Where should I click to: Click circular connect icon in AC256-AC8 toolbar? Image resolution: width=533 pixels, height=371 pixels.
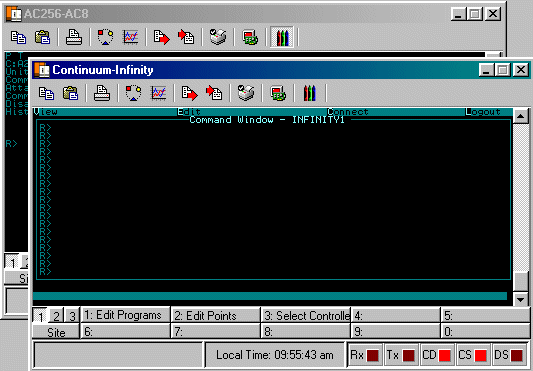coord(105,37)
